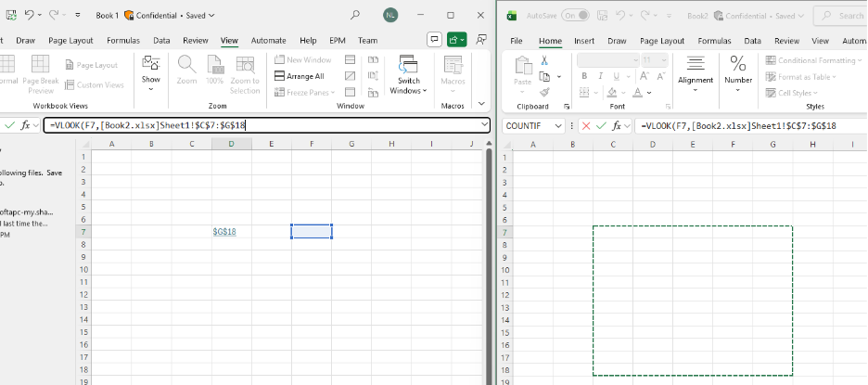Expand the Show dropdown in the View ribbon

[150, 73]
